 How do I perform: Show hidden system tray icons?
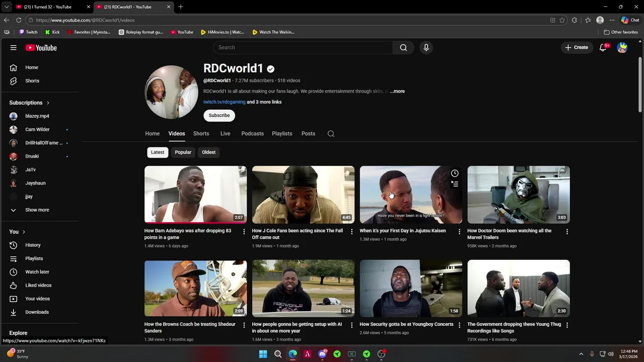click(581, 354)
